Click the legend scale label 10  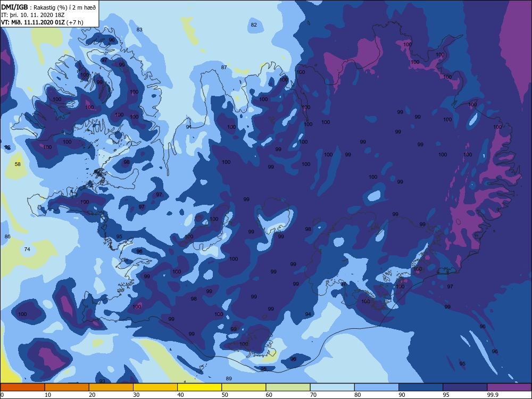pos(48,395)
